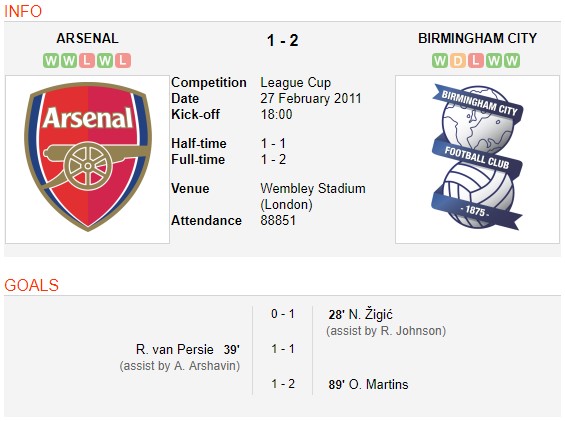Click Arsenal's second W form badge
This screenshot has width=565, height=421.
[x=69, y=61]
